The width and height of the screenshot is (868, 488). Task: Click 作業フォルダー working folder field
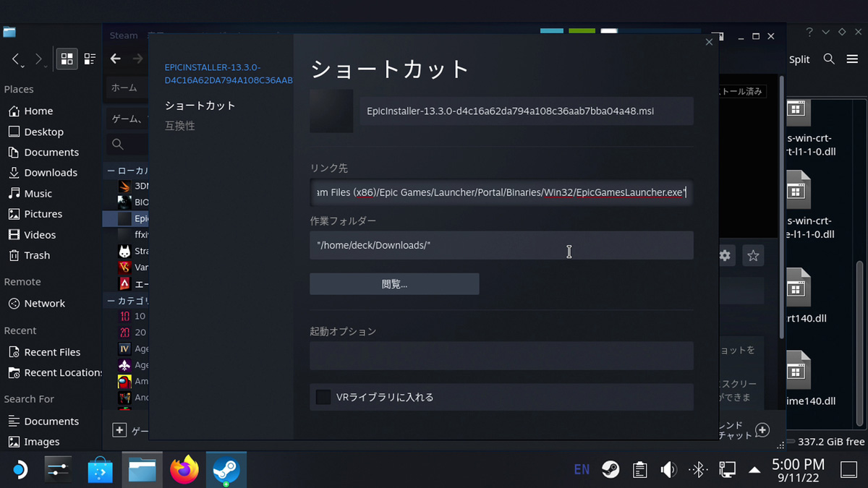pyautogui.click(x=501, y=245)
